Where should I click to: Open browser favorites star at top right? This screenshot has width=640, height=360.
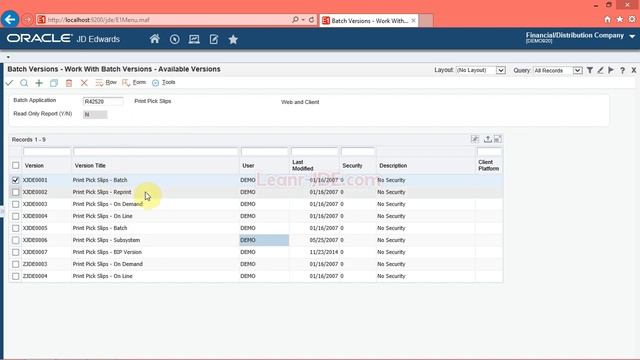pyautogui.click(x=620, y=19)
